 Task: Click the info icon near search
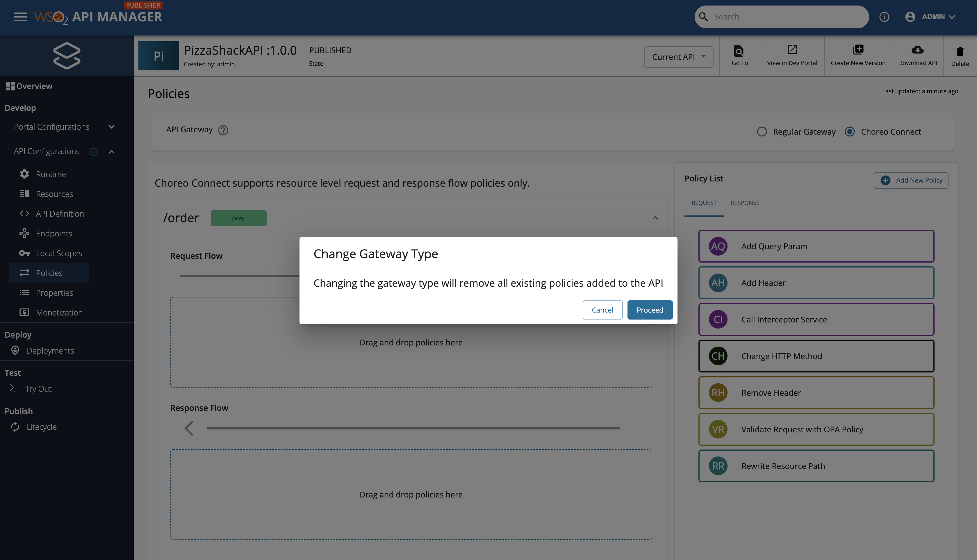[884, 17]
